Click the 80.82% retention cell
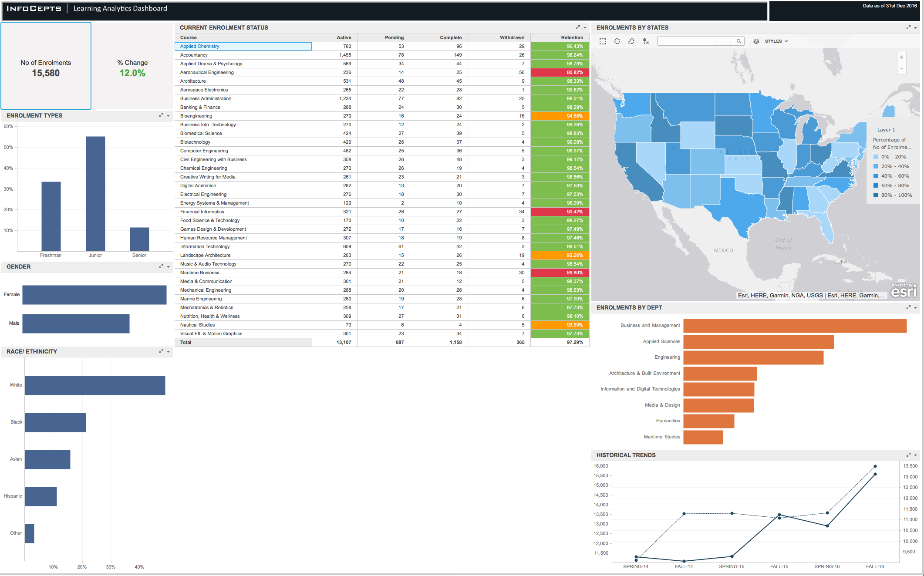The height and width of the screenshot is (576, 924). point(560,72)
